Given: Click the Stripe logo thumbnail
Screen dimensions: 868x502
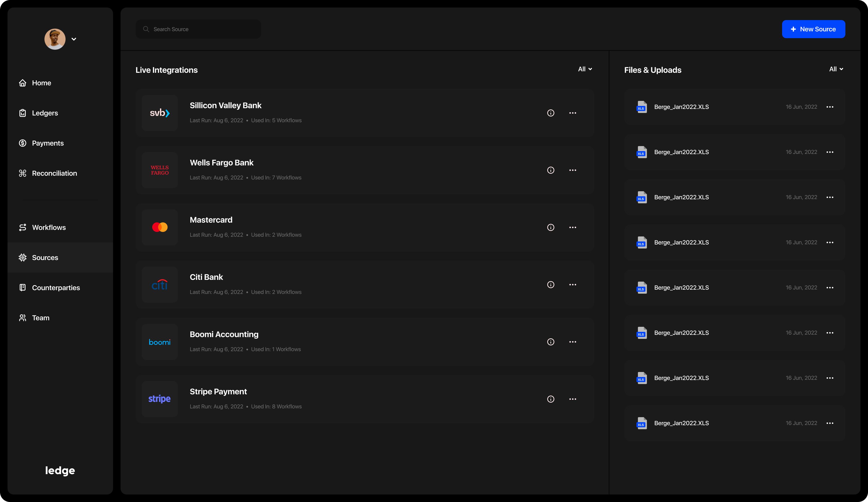Looking at the screenshot, I should [x=159, y=399].
